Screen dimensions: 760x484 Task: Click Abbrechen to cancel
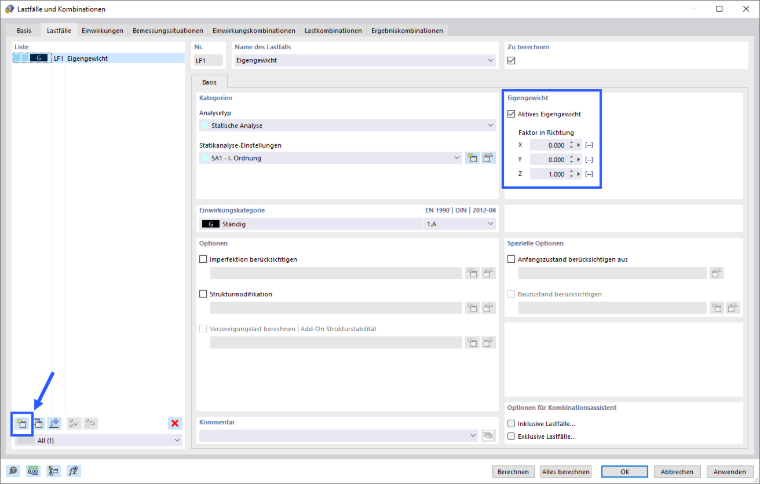click(677, 471)
